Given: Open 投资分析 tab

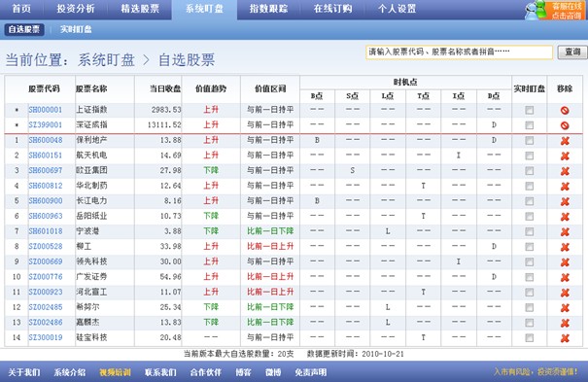Looking at the screenshot, I should pyautogui.click(x=76, y=9).
